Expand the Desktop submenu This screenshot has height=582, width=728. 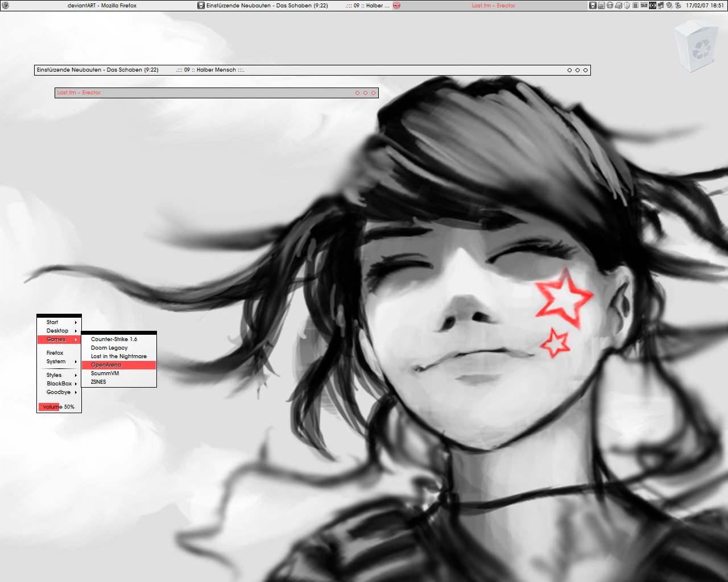[x=59, y=331]
